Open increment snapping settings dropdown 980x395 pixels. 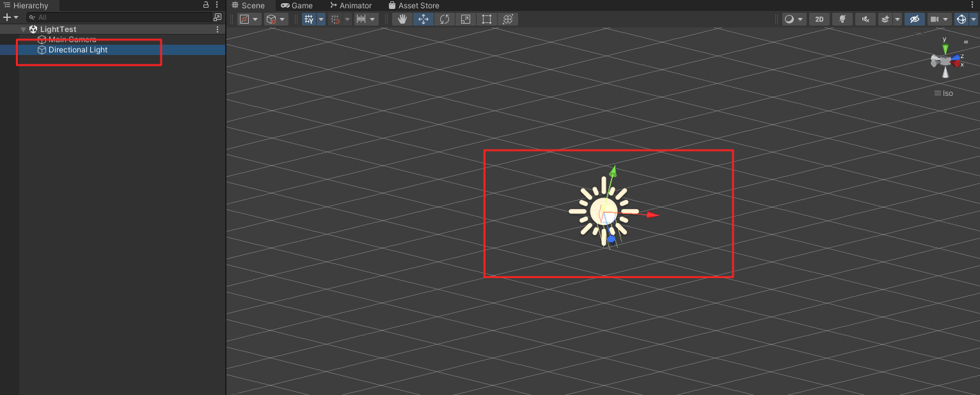click(x=367, y=19)
